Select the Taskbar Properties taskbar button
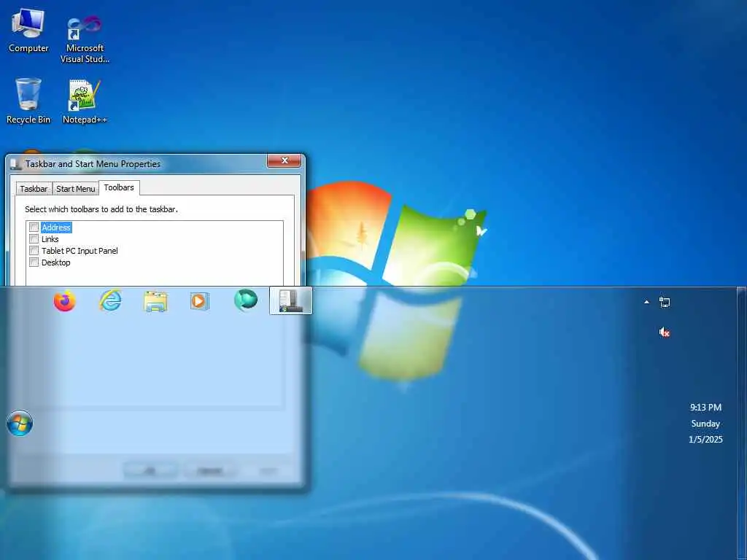747x560 pixels. [291, 300]
